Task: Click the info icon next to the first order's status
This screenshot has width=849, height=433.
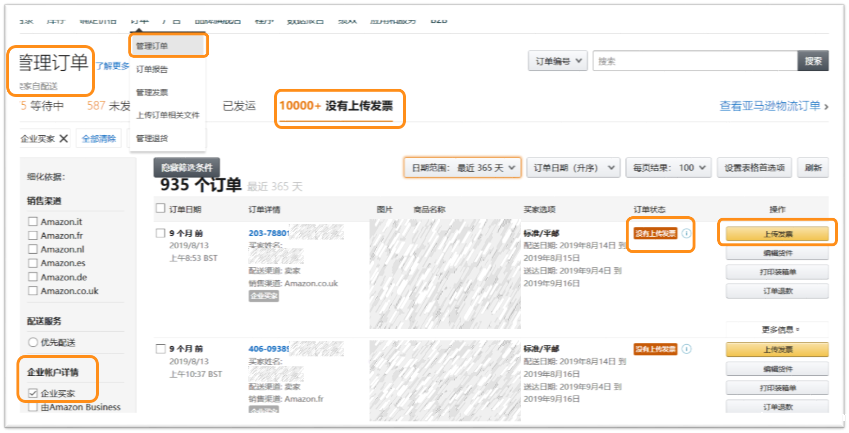Action: 687,234
